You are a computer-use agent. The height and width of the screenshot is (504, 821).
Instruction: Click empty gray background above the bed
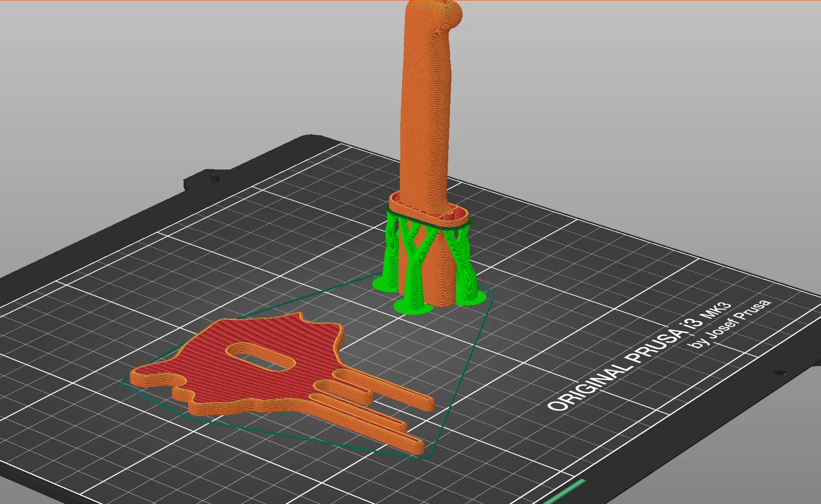(x=186, y=70)
